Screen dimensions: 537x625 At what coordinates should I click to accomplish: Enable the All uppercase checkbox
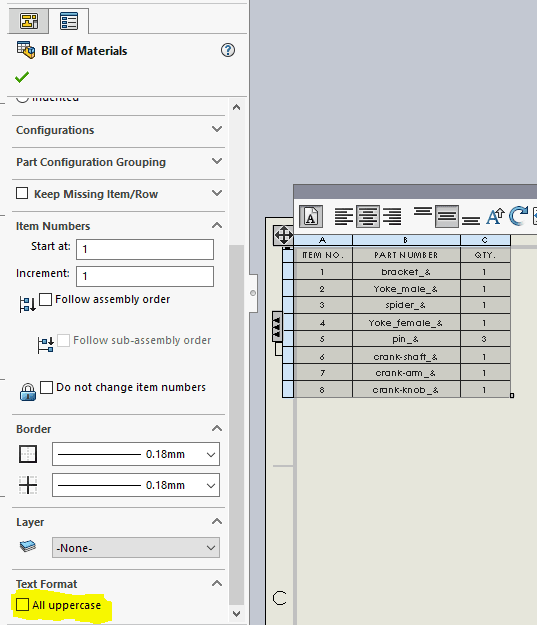(22, 604)
